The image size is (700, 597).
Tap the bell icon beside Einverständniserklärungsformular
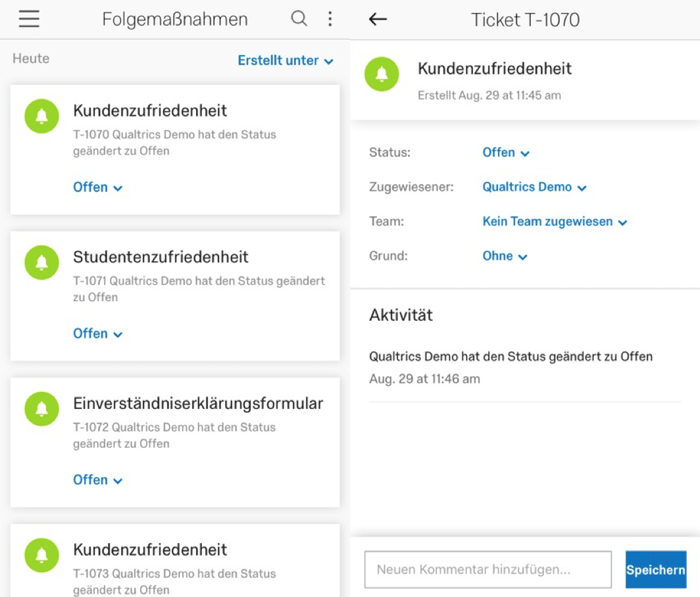pos(41,409)
